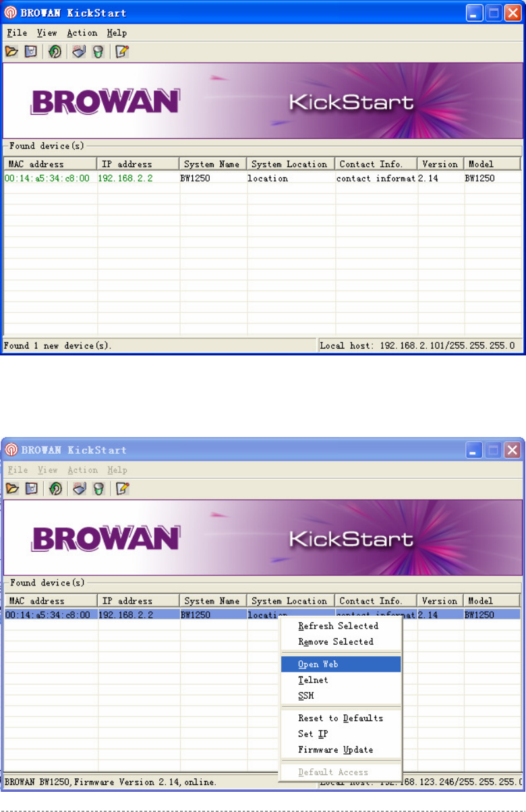Viewport: 526px width, 812px height.
Task: Select green MAC 00:14:a5:34:c8:00 in upper window
Action: coord(47,178)
